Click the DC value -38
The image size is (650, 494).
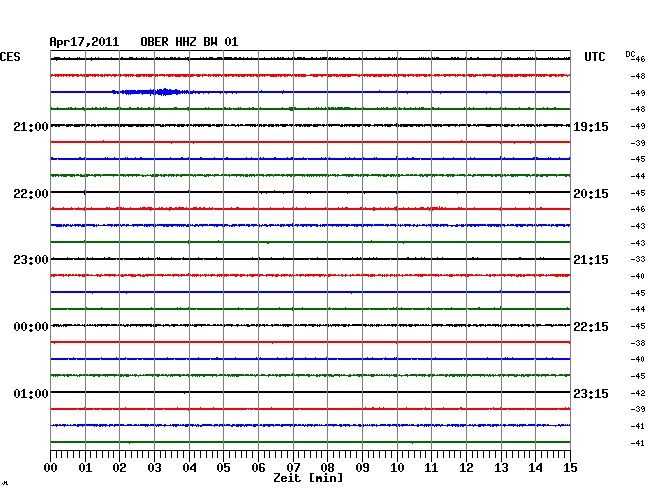pyautogui.click(x=638, y=343)
